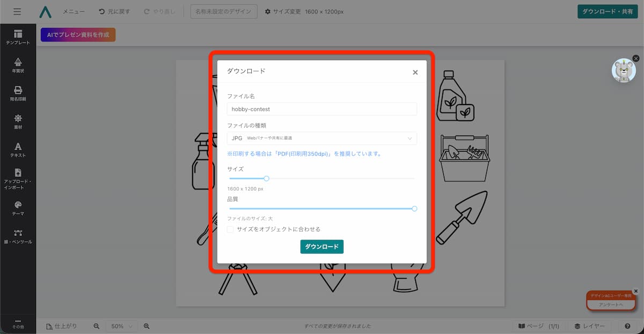Click the サイズ slider handle
Screen dimensions: 644x334
(x=266, y=179)
